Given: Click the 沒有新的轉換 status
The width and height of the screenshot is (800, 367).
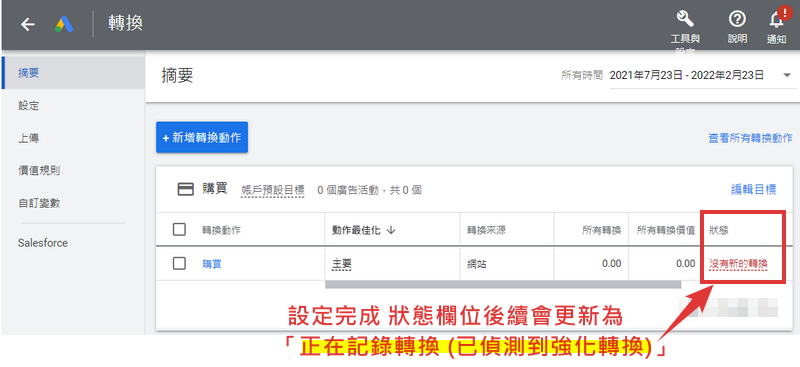Looking at the screenshot, I should (738, 264).
